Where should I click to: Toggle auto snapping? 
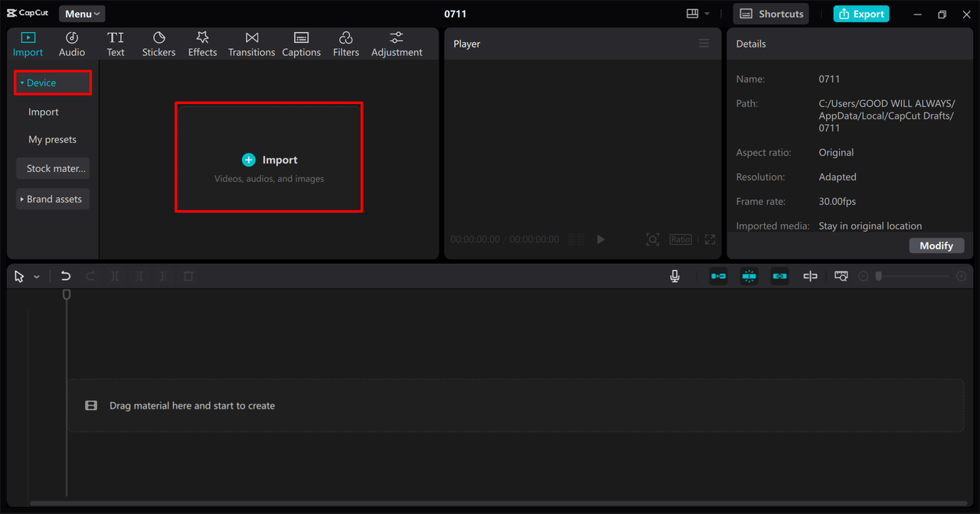(x=749, y=276)
